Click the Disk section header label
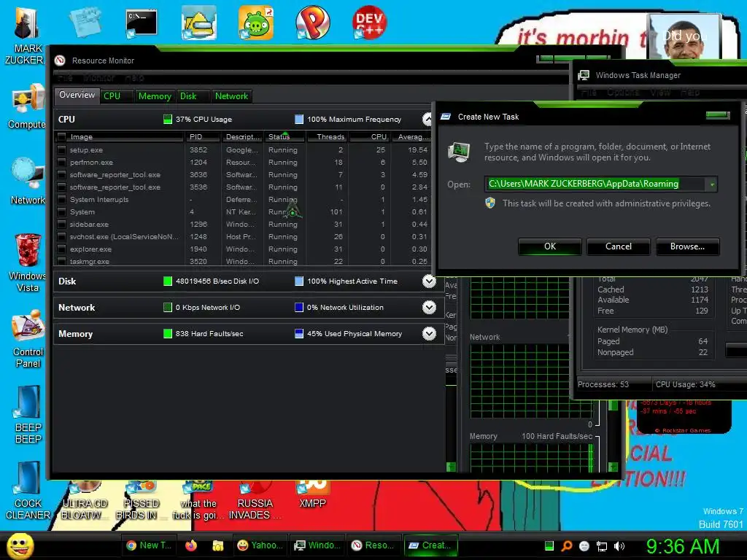Viewport: 747px width, 560px height. [67, 281]
